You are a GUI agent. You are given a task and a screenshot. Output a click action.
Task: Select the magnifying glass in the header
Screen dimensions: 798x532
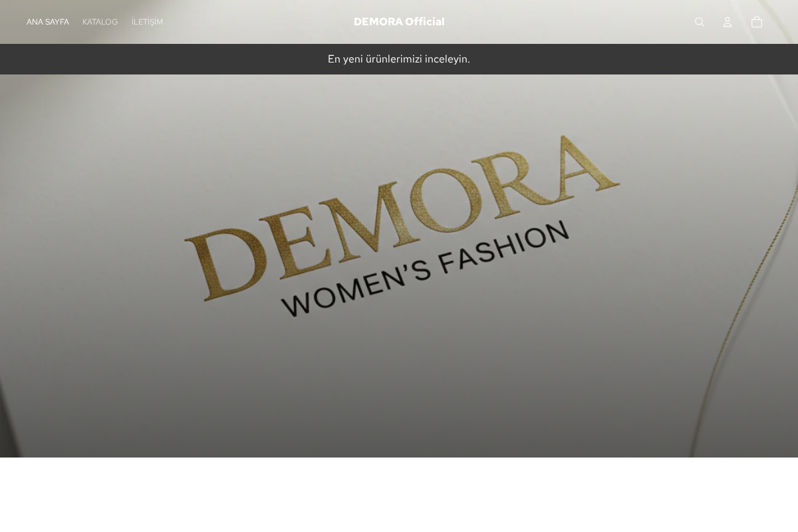700,21
